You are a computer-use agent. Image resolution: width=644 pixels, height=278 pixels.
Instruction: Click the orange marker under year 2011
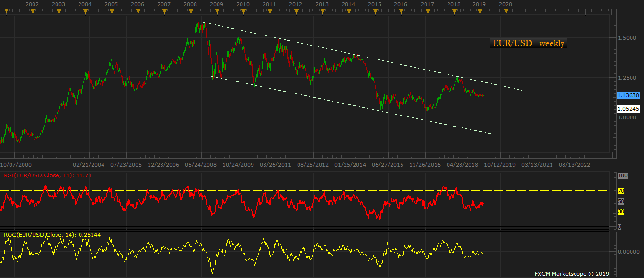tap(269, 11)
